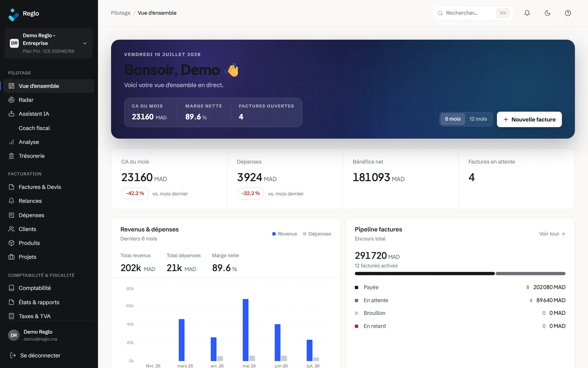Click the Dépenses receipt icon
Viewport: 588px width, 368px height.
[x=11, y=215]
